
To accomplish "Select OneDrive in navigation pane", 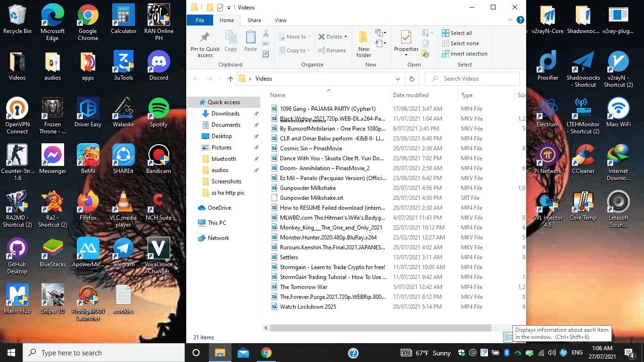I will 215,208.
